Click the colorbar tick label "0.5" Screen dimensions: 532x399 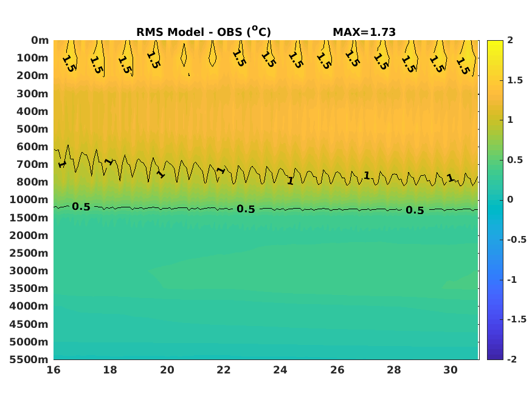[x=515, y=159]
